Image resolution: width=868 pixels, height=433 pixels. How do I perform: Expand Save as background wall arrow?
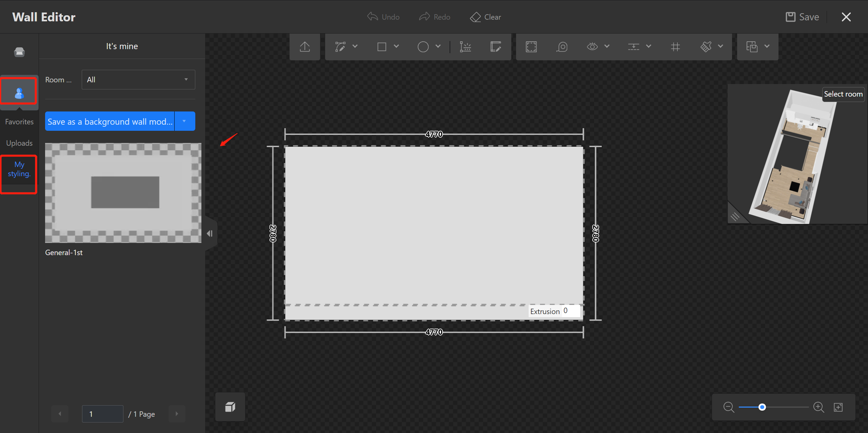(x=184, y=121)
